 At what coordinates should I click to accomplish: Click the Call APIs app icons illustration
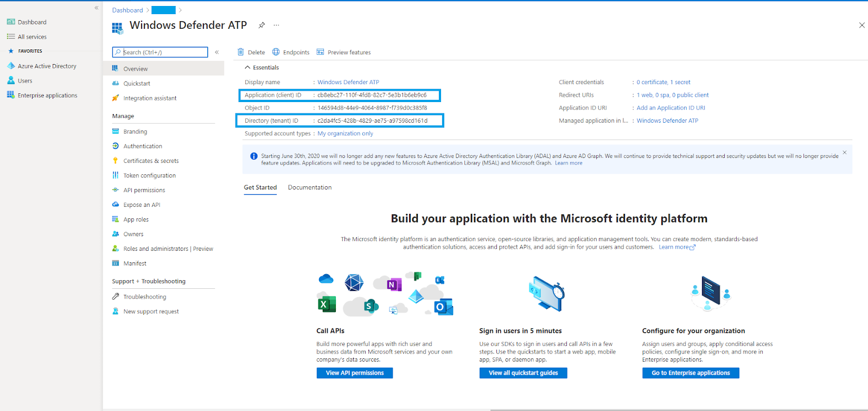385,294
